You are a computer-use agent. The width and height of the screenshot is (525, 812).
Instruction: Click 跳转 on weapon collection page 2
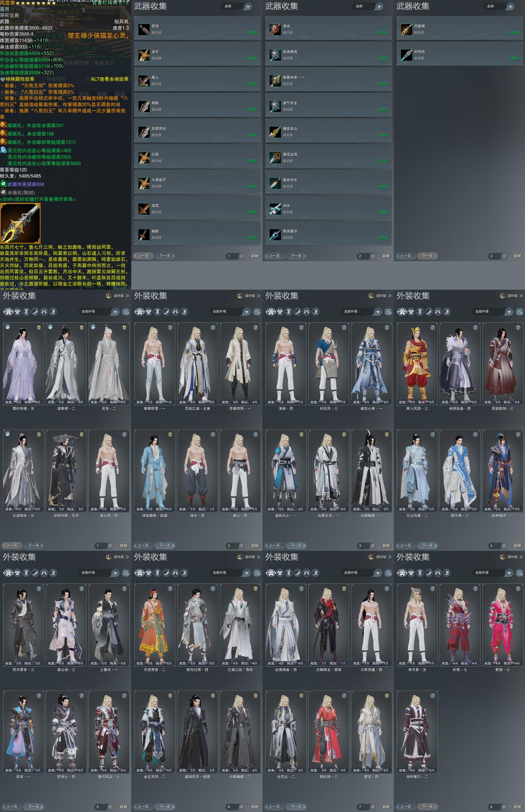pos(386,256)
